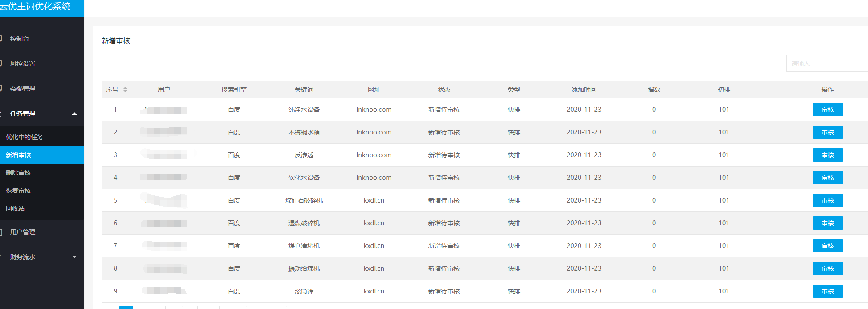Switch to 删除审核 submenu item
Viewport: 868px width, 309px height.
[18, 173]
